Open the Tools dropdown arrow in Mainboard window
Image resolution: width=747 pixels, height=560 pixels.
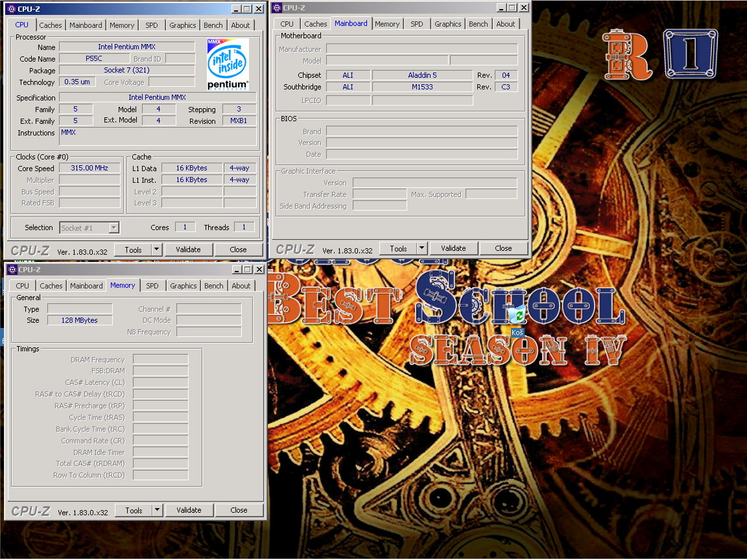421,248
